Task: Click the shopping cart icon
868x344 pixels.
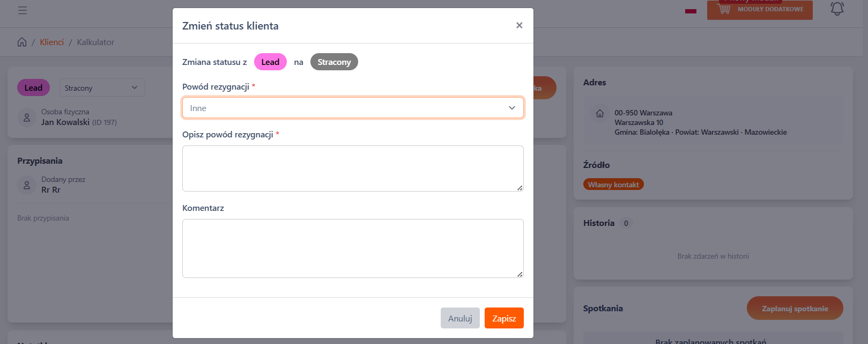Action: (724, 10)
